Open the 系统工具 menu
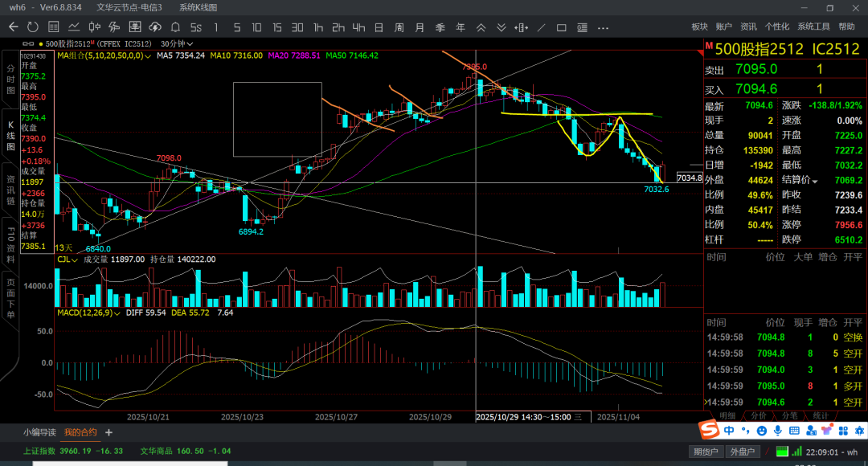868x466 pixels. pyautogui.click(x=813, y=27)
